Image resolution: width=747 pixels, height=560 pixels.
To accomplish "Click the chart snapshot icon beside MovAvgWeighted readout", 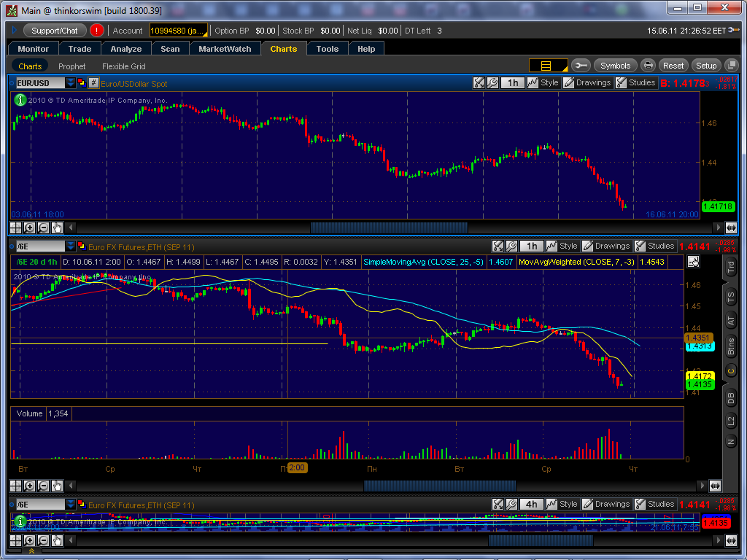I will click(x=693, y=261).
